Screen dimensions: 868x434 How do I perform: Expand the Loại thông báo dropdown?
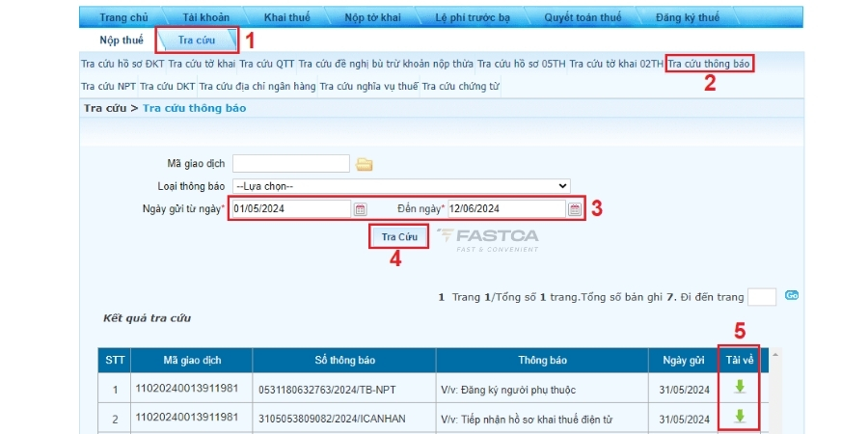tap(401, 186)
